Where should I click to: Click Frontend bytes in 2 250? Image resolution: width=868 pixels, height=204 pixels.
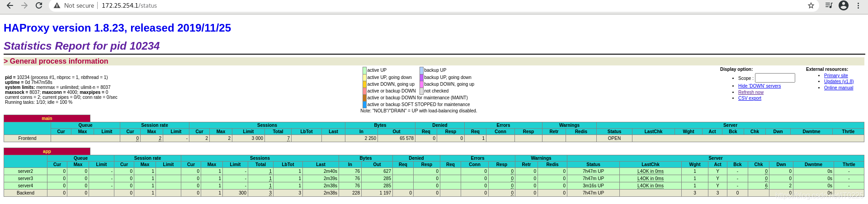click(370, 138)
